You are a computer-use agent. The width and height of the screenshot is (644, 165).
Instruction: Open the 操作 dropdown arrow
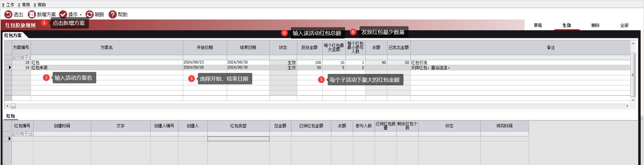pos(80,15)
